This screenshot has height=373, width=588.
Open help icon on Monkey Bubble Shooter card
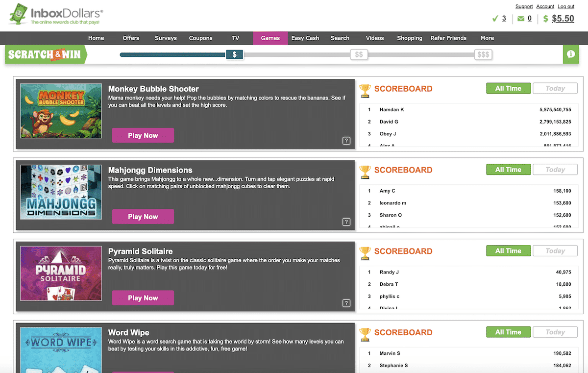coord(346,141)
